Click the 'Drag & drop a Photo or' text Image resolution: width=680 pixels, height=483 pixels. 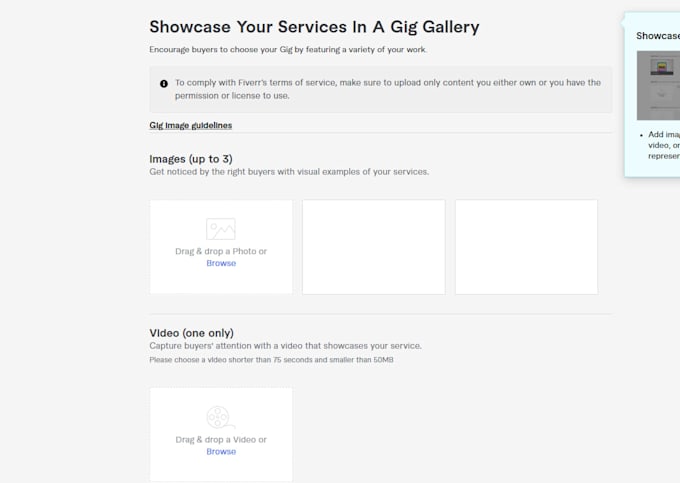click(221, 251)
